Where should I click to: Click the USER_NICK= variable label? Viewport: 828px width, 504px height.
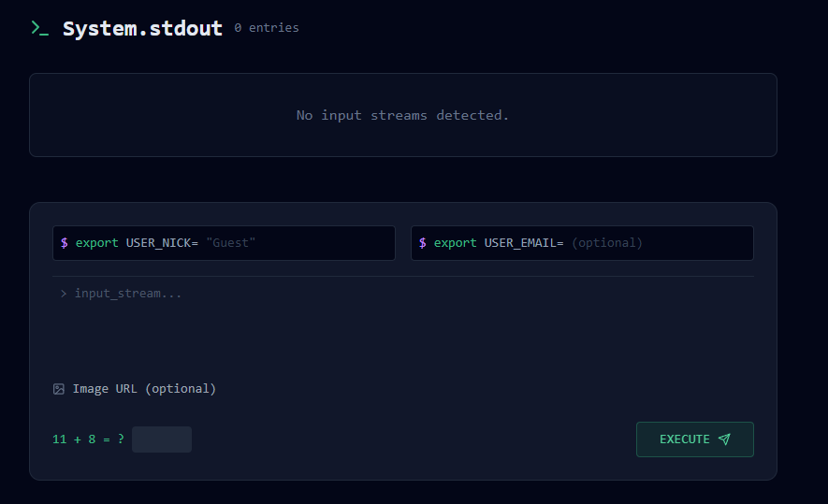pos(162,243)
